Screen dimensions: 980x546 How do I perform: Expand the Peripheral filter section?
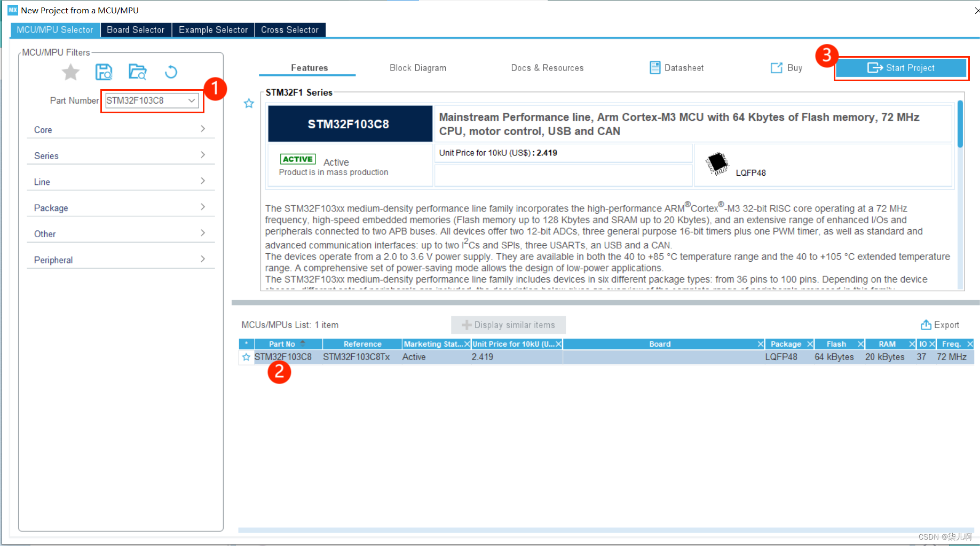[121, 260]
